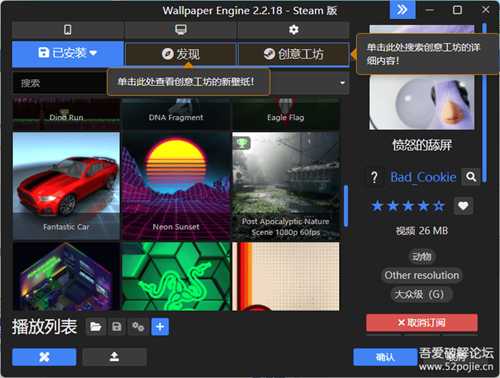Click the details panel scrollbar
Image resolution: width=500 pixels, height=378 pixels.
(484, 102)
